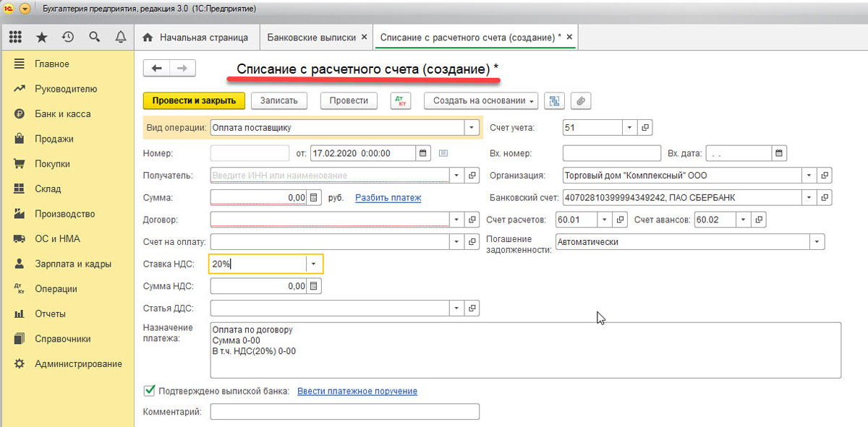Expand the Ставка НДС dropdown
Image resolution: width=868 pixels, height=427 pixels.
(x=313, y=264)
